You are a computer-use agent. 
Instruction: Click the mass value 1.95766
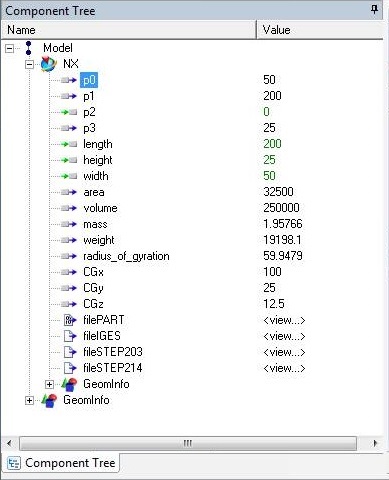pos(283,224)
